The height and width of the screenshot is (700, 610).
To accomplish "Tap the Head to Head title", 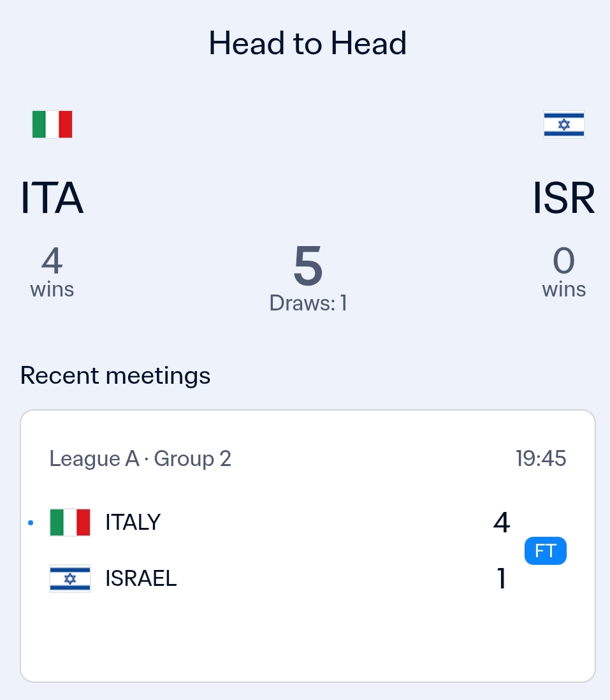I will (308, 43).
